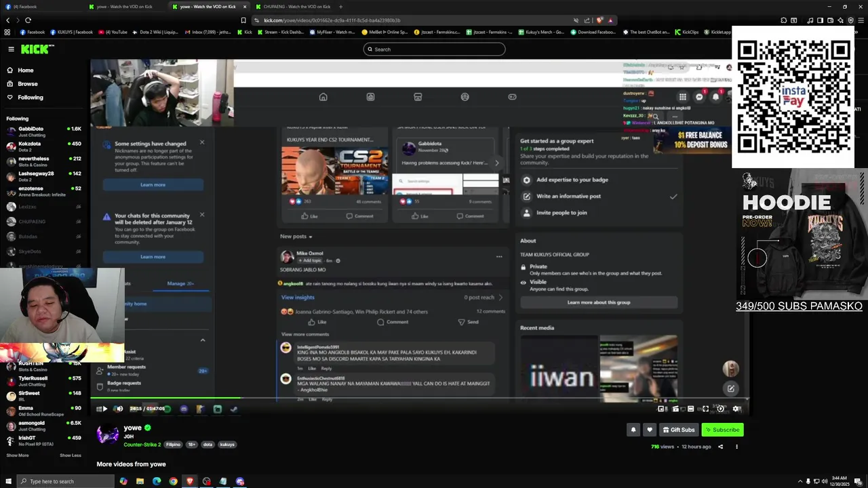
Task: Enter fullscreen on the video player
Action: [705, 409]
